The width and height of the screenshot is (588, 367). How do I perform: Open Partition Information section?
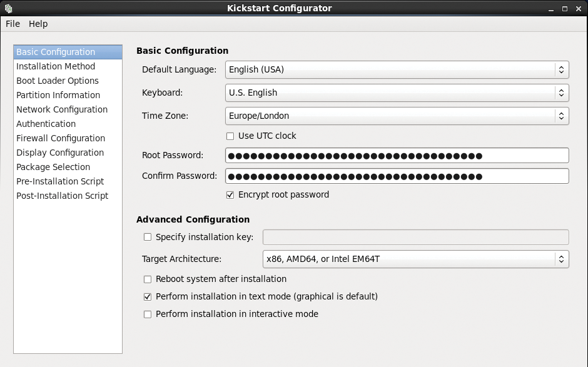click(x=58, y=95)
